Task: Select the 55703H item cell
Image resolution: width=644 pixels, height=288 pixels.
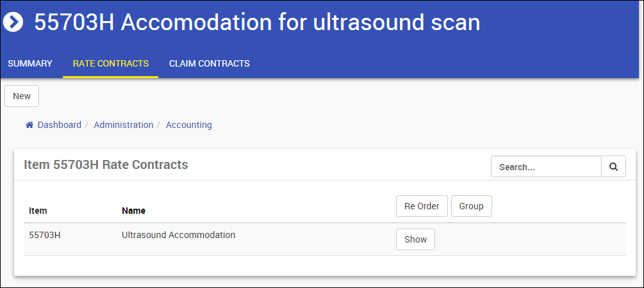Action: pos(45,235)
